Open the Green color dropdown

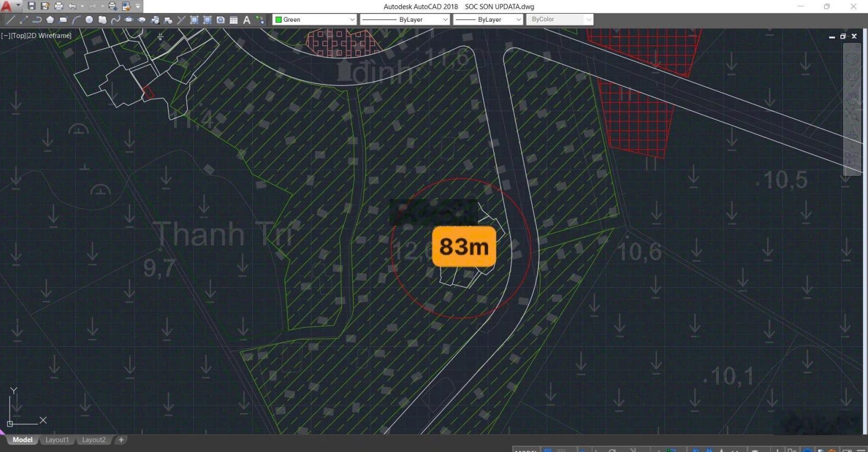tap(314, 20)
